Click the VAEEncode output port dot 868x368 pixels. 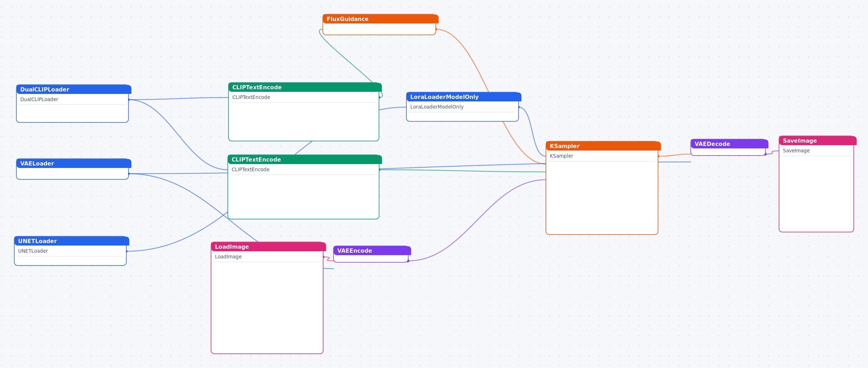[408, 261]
